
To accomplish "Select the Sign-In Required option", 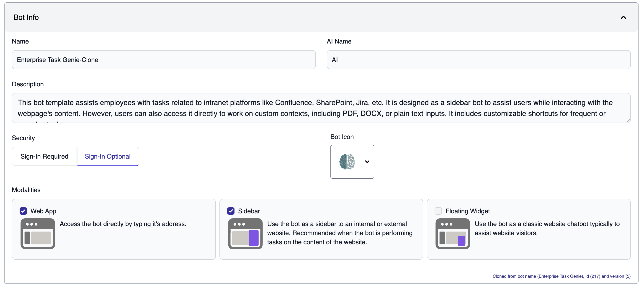I will (44, 156).
